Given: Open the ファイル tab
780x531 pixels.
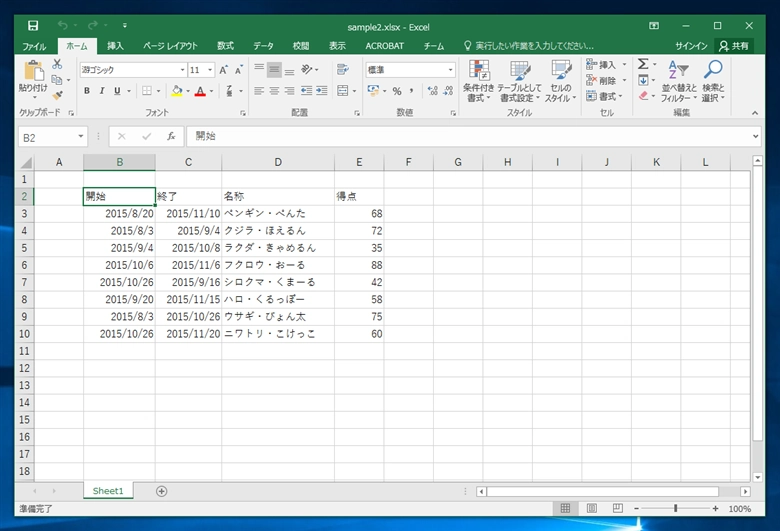Looking at the screenshot, I should [34, 46].
